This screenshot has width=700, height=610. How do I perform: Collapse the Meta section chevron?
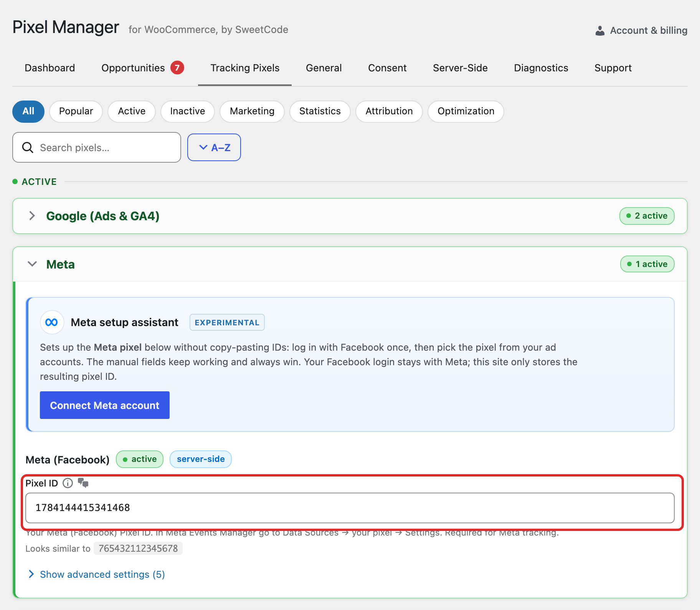pyautogui.click(x=32, y=264)
